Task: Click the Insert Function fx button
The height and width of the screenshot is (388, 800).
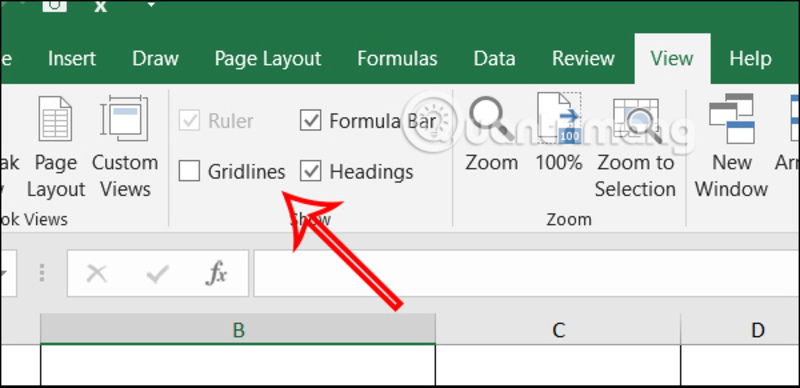Action: point(216,274)
